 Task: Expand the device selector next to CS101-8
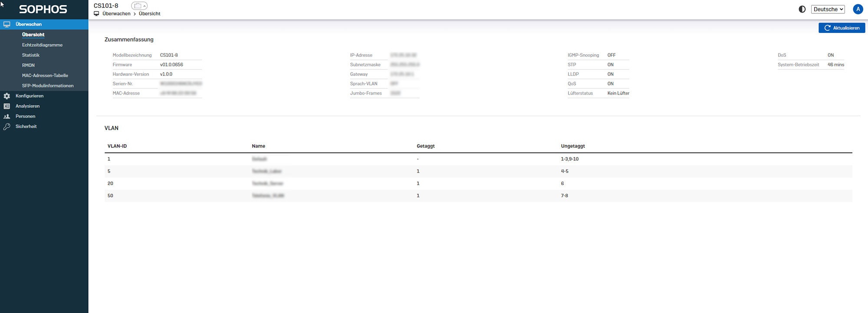click(x=139, y=6)
